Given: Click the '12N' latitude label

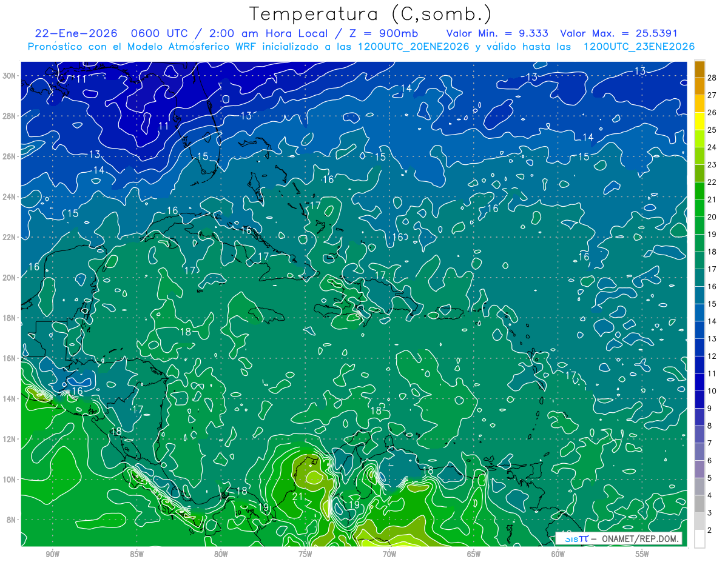Looking at the screenshot, I should tap(8, 439).
